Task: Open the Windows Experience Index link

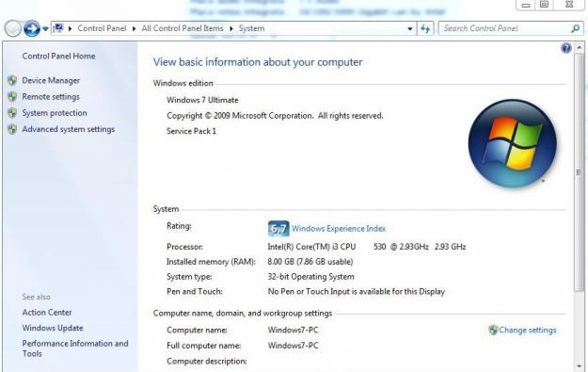Action: [339, 229]
